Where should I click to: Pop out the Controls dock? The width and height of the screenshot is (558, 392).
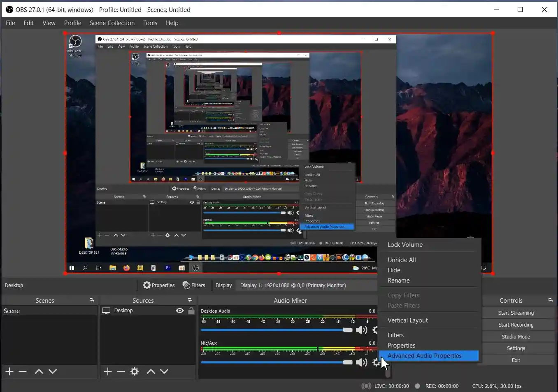pos(551,300)
